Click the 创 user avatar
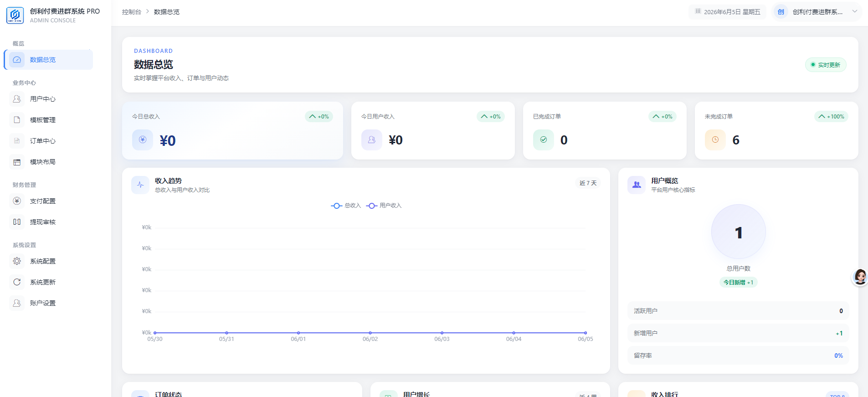The width and height of the screenshot is (868, 397). pyautogui.click(x=781, y=12)
